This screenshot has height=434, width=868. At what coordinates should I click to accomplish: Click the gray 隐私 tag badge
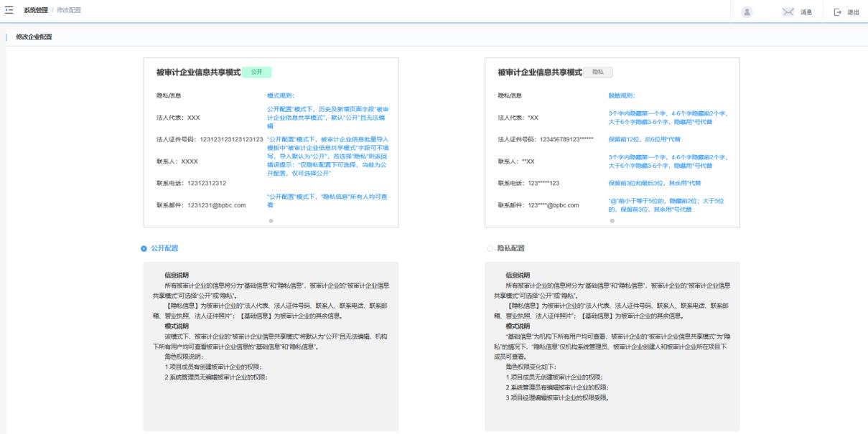pos(598,72)
